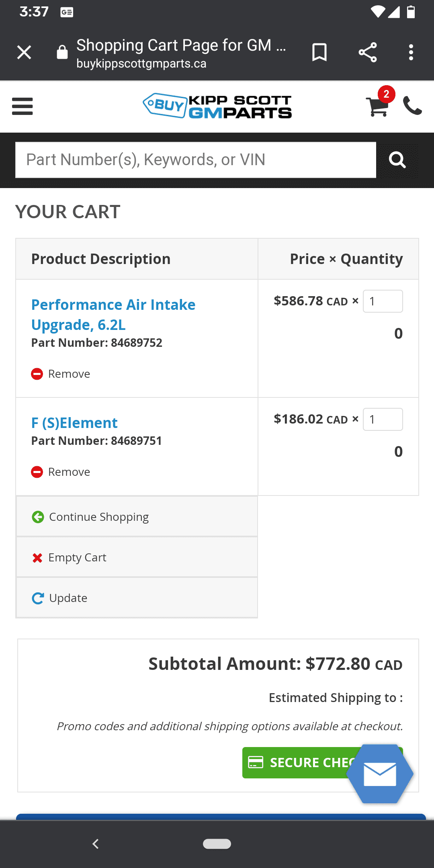
Task: Click the search magnifier button
Action: click(397, 160)
